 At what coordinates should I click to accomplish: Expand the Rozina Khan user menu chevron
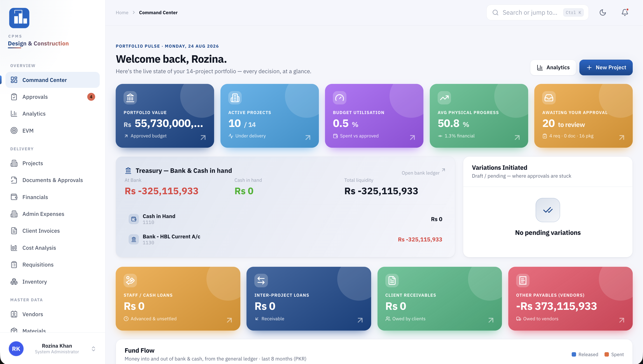coord(93,349)
